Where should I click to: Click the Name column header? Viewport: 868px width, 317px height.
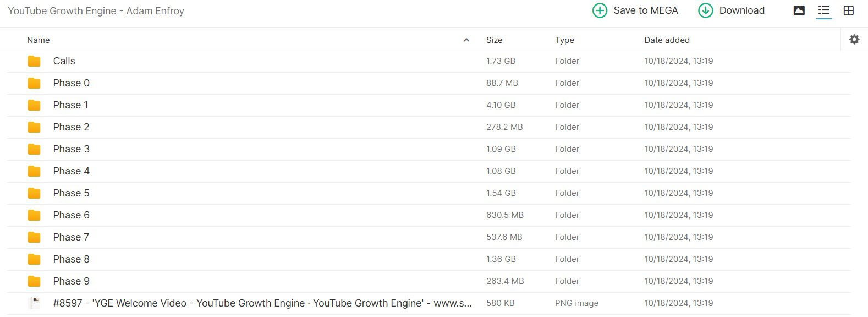point(38,40)
